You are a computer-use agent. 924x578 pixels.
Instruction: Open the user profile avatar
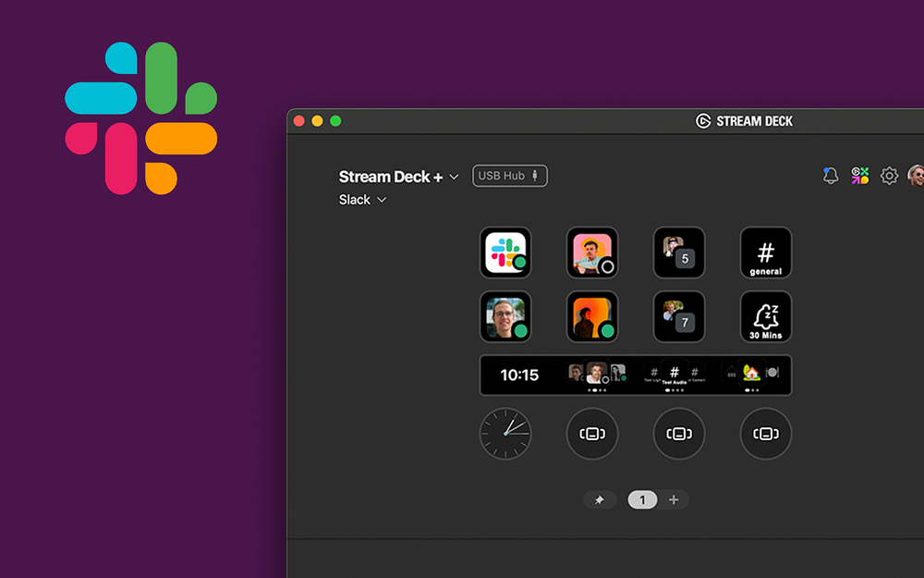coord(916,175)
